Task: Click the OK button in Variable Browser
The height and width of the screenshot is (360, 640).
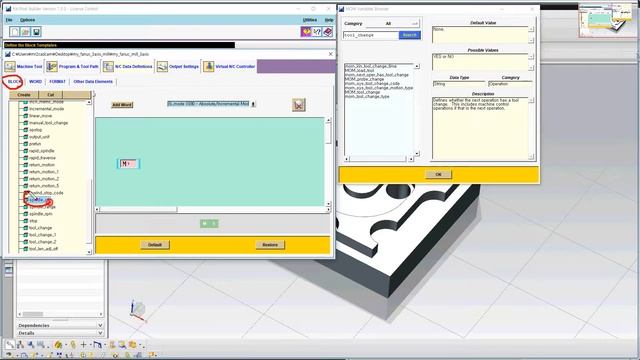Action: tap(438, 174)
